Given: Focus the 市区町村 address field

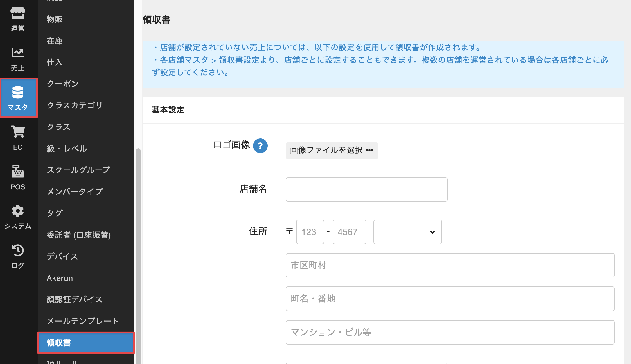Looking at the screenshot, I should [x=450, y=265].
